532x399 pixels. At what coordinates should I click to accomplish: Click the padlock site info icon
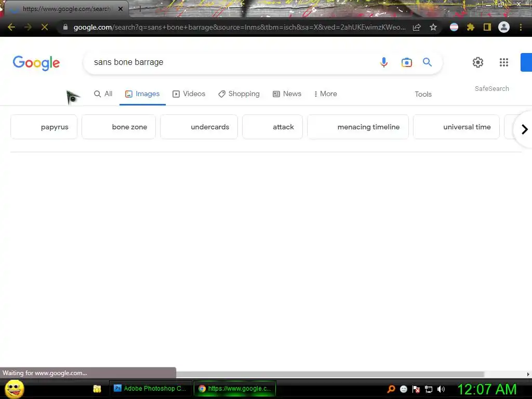click(65, 27)
